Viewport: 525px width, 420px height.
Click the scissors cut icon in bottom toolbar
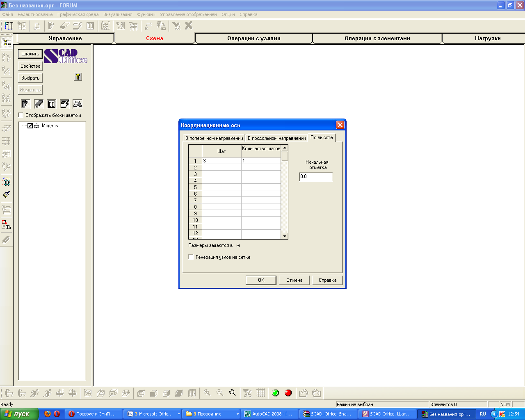point(247,393)
